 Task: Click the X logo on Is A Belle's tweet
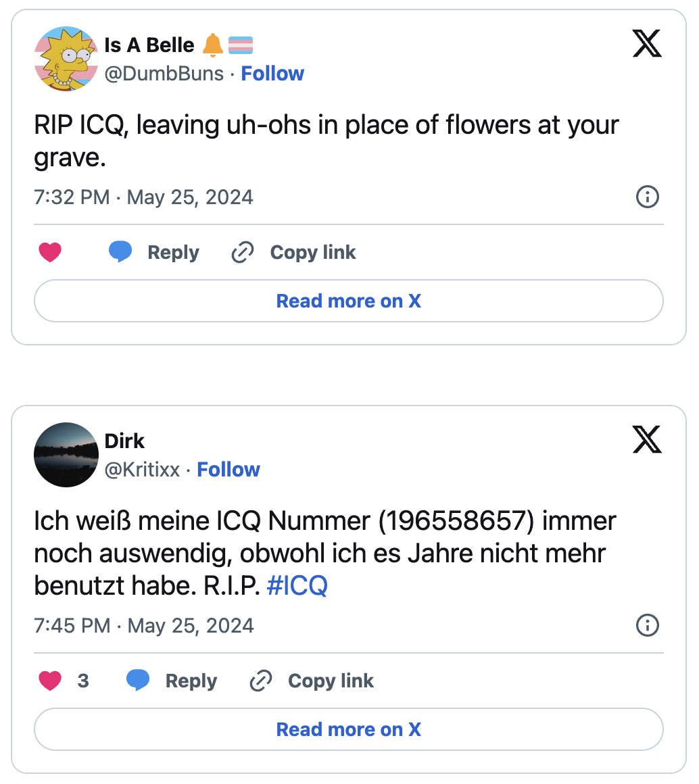click(646, 44)
